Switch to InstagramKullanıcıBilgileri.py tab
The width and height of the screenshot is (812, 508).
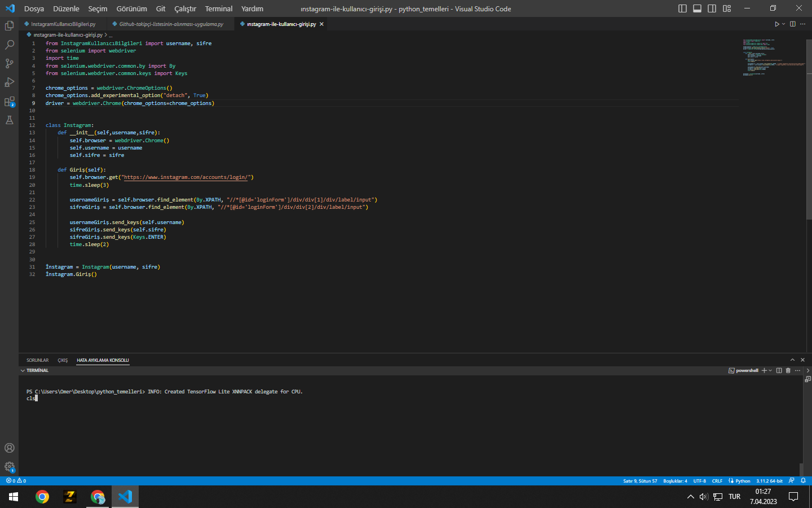click(x=63, y=24)
